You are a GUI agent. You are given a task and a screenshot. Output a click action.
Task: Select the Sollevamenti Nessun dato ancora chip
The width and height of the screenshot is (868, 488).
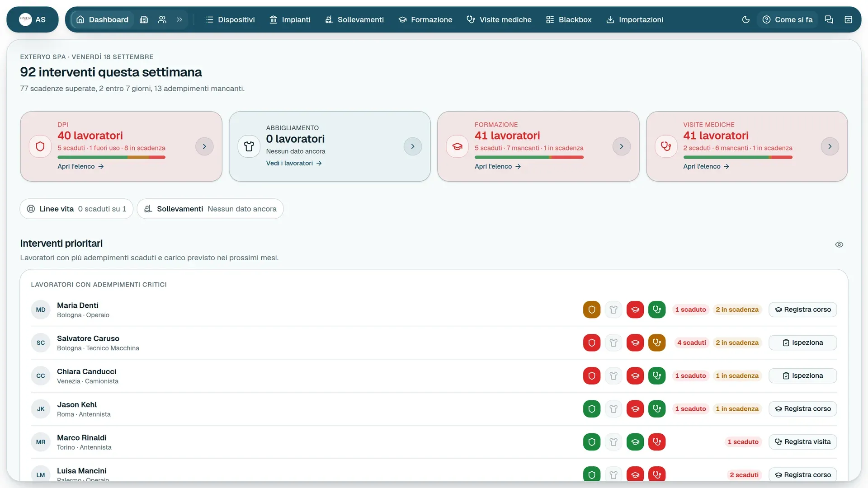pyautogui.click(x=210, y=209)
